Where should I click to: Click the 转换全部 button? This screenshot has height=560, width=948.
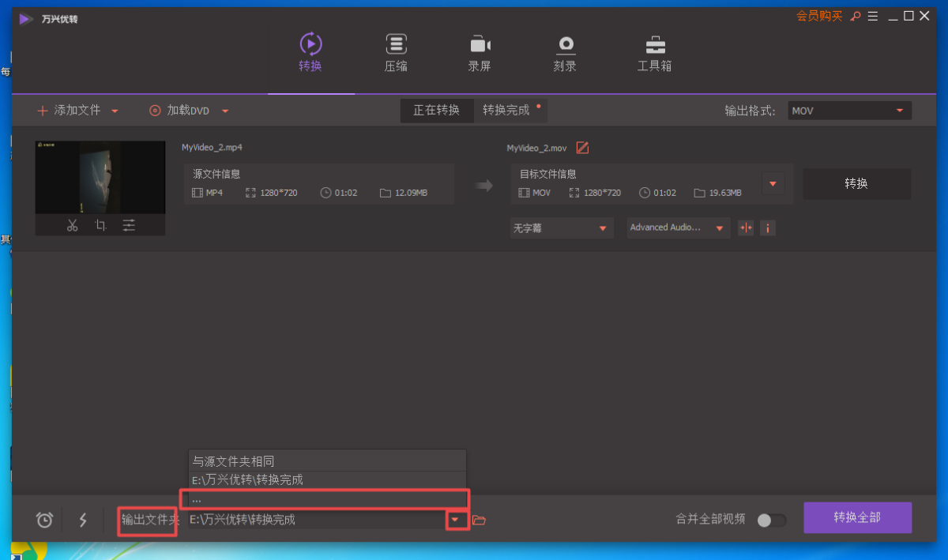click(x=857, y=518)
